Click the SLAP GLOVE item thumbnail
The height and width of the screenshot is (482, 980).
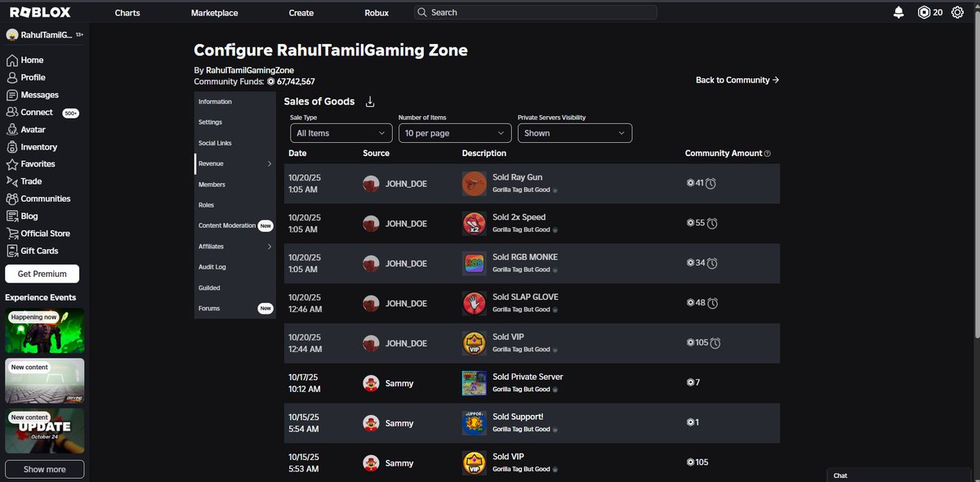pyautogui.click(x=474, y=303)
